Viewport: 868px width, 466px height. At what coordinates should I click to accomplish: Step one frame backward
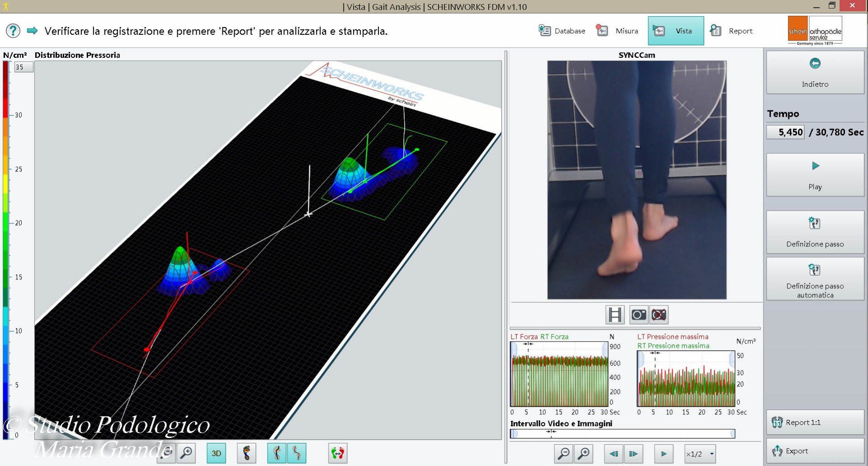pyautogui.click(x=613, y=454)
